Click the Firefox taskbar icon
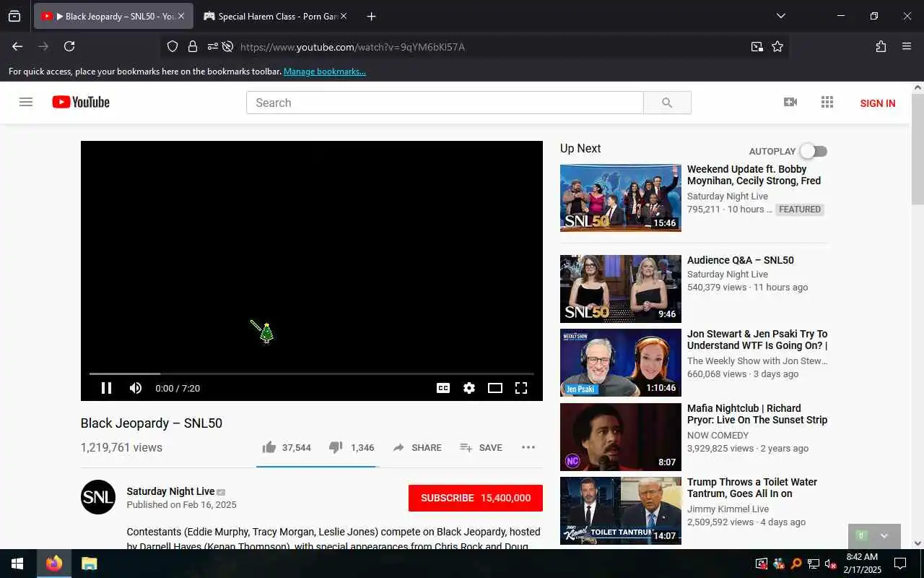This screenshot has height=578, width=924. click(54, 564)
